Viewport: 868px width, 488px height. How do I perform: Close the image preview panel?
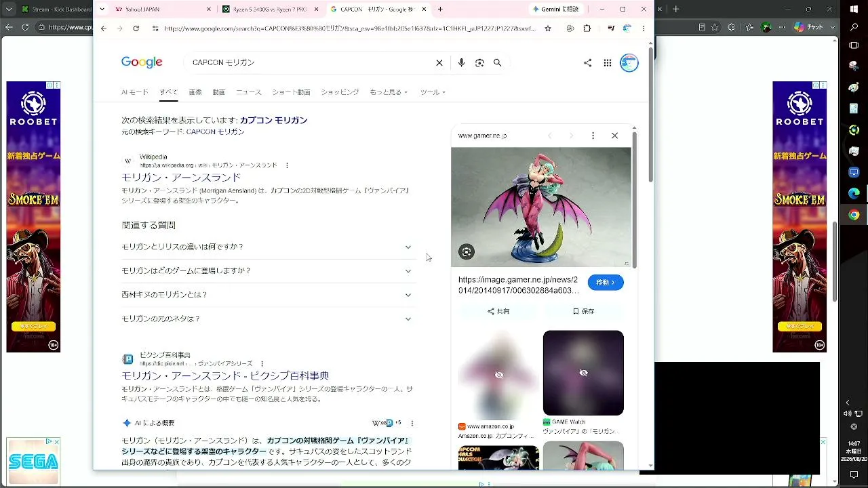(x=614, y=136)
